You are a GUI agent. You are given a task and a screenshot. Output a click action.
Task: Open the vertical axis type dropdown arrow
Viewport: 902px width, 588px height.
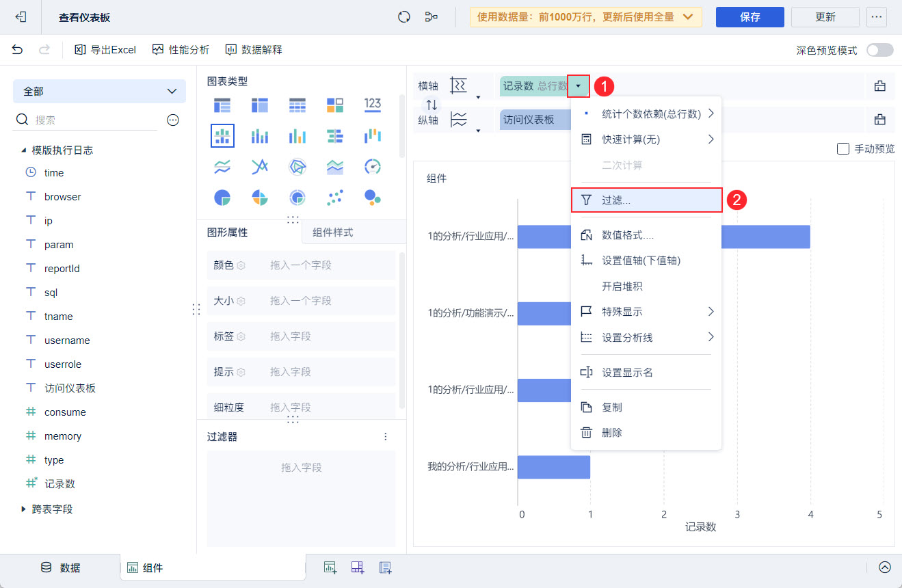[479, 130]
